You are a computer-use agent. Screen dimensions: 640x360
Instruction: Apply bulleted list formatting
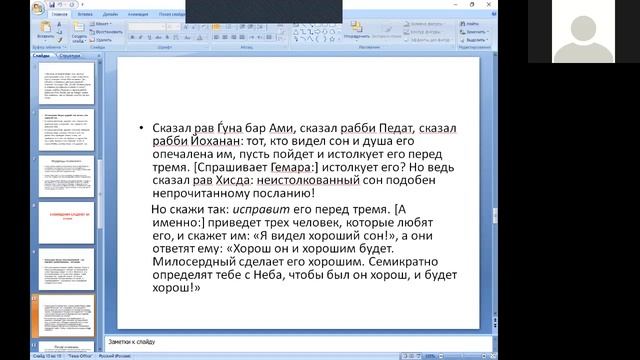[x=216, y=27]
